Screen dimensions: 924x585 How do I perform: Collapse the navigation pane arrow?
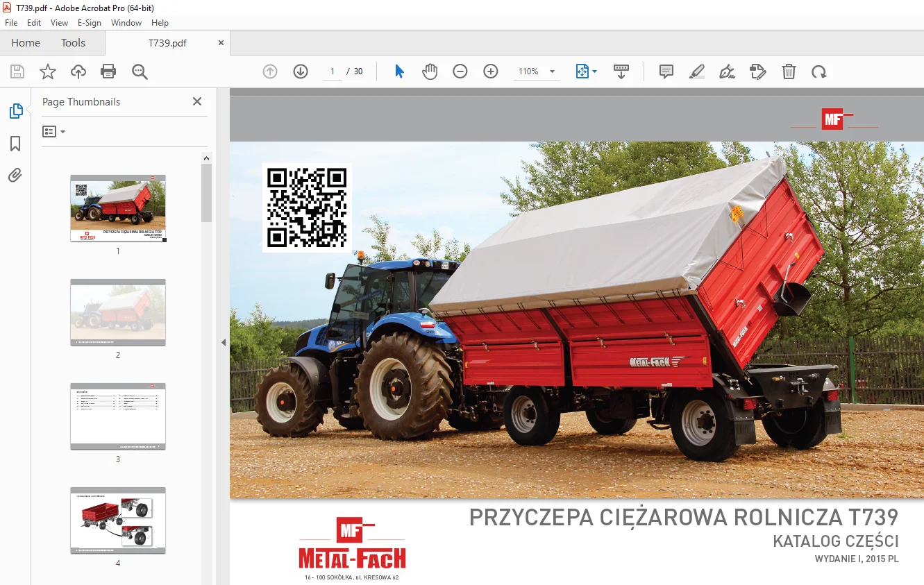224,342
